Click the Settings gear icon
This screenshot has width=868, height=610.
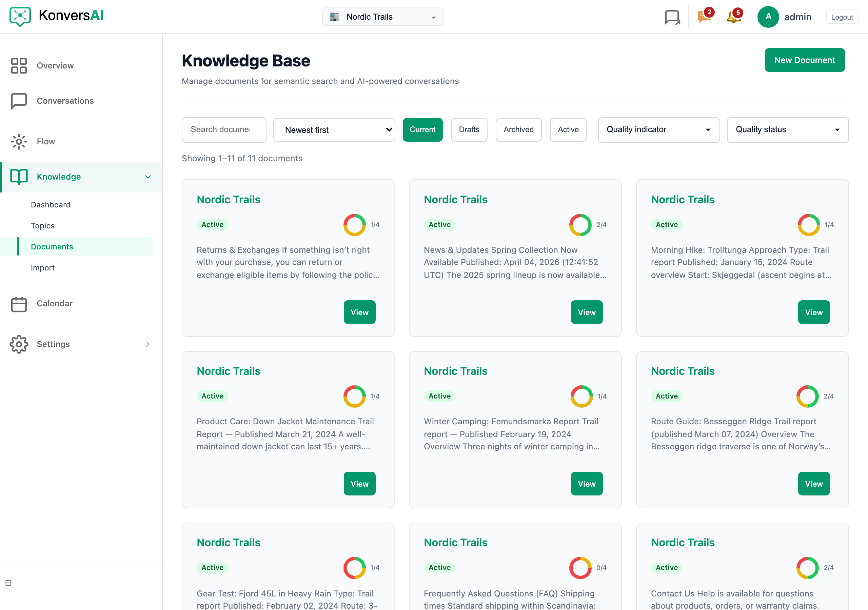point(19,344)
